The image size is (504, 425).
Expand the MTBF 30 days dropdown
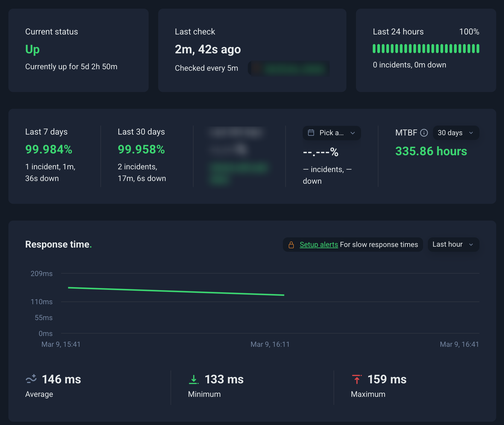[x=455, y=133]
